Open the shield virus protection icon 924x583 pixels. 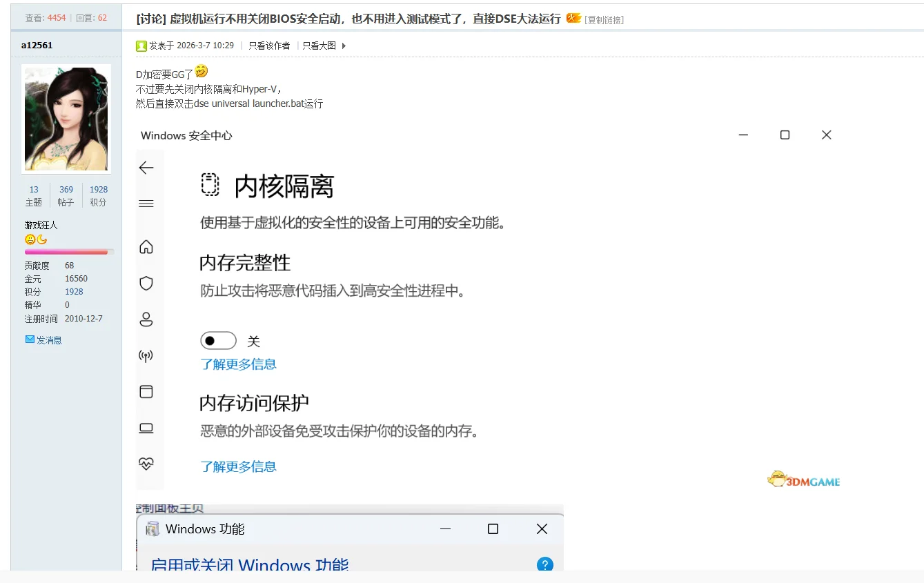[146, 284]
